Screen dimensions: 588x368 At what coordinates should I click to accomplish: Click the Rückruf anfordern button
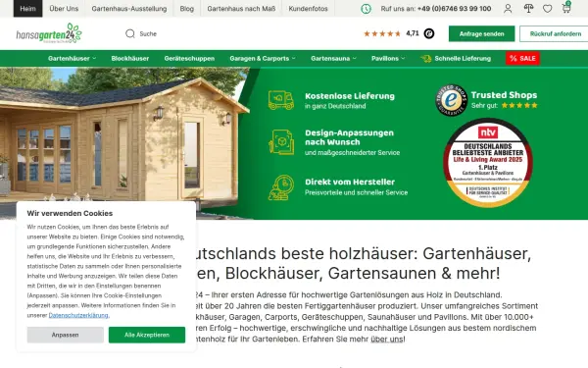(554, 33)
